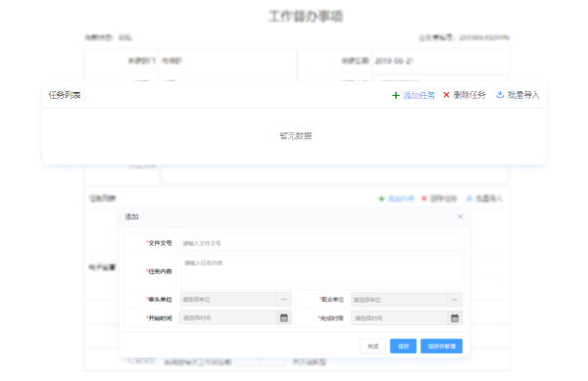Click the 删除任务 link text
The width and height of the screenshot is (588, 381).
[x=469, y=95]
